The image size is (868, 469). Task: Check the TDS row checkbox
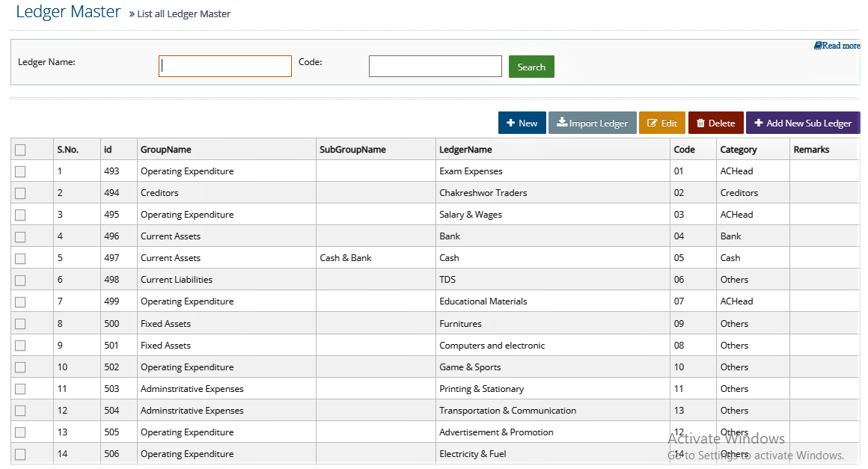(20, 280)
